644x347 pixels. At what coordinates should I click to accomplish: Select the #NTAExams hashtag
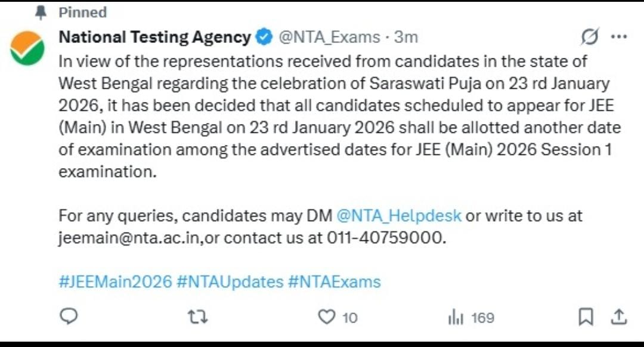coord(334,281)
